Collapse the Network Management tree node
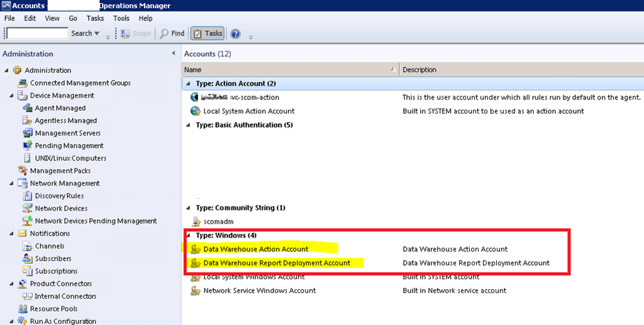This screenshot has width=644, height=325. click(x=11, y=183)
